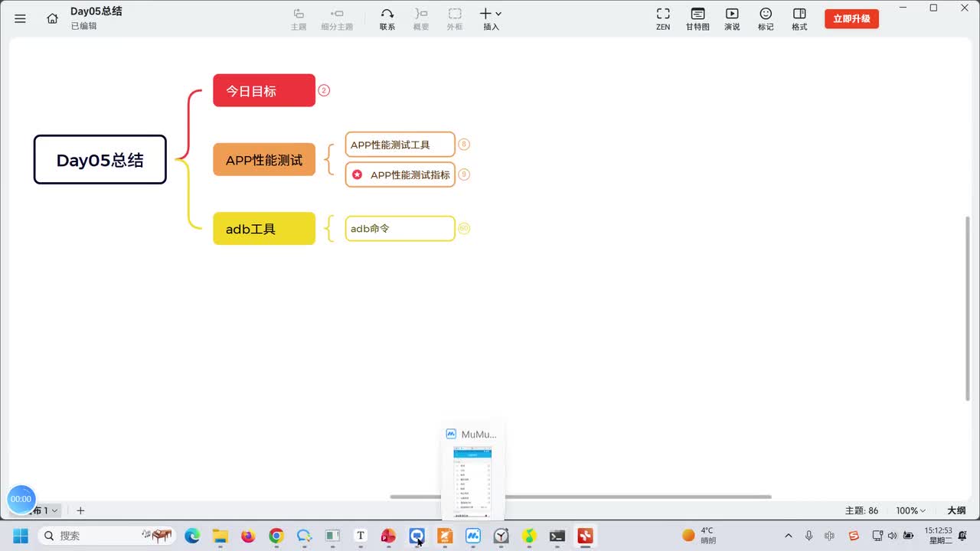Click the 00:00 recording timer bubble
980x551 pixels.
pos(21,499)
